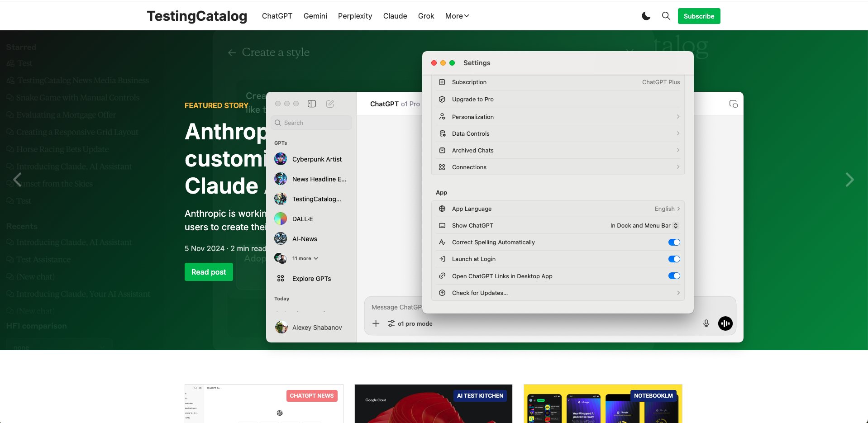868x423 pixels.
Task: Open site search magnifier icon
Action: click(666, 16)
